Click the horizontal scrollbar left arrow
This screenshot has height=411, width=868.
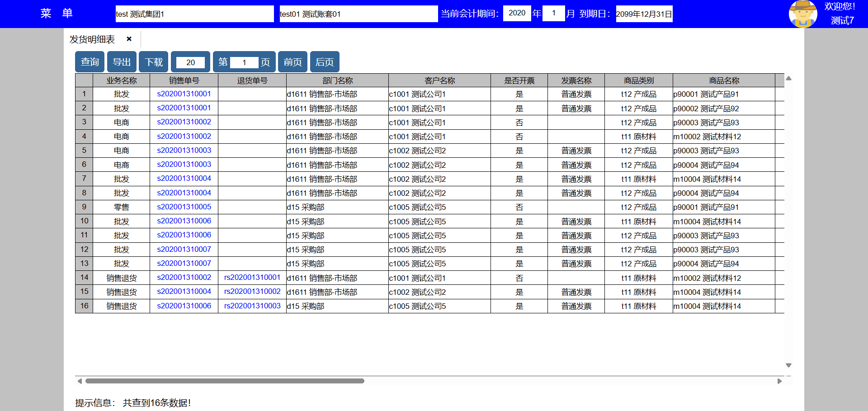pos(80,381)
